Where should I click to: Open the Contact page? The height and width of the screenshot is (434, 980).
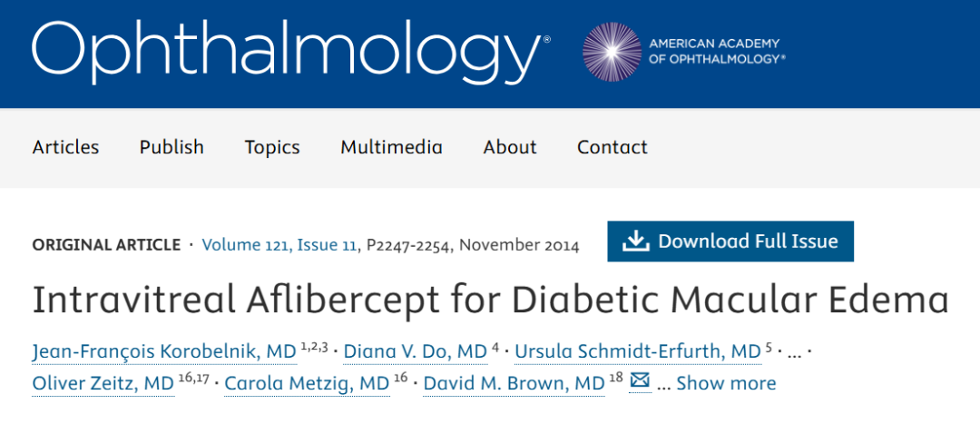click(x=612, y=147)
